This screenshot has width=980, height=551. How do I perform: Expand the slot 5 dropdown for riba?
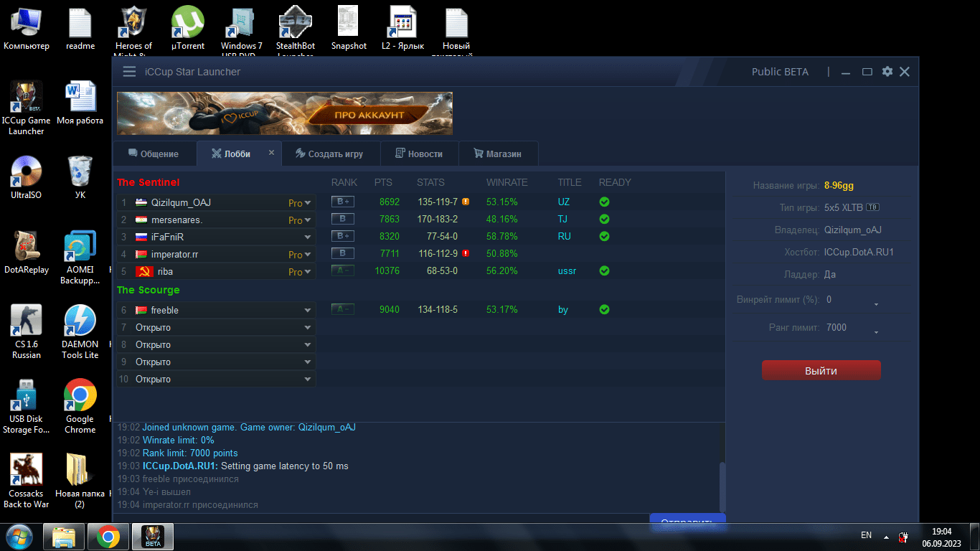pyautogui.click(x=308, y=272)
